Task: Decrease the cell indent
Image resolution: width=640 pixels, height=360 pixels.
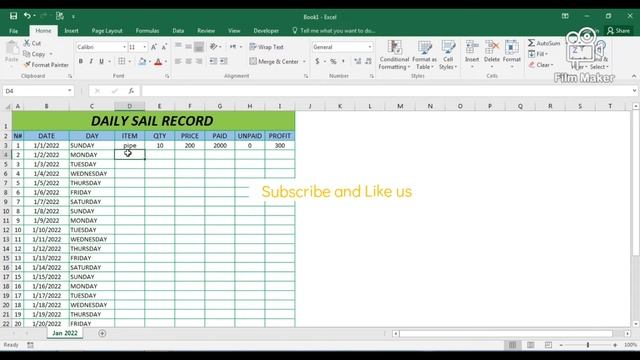Action: pyautogui.click(x=213, y=61)
